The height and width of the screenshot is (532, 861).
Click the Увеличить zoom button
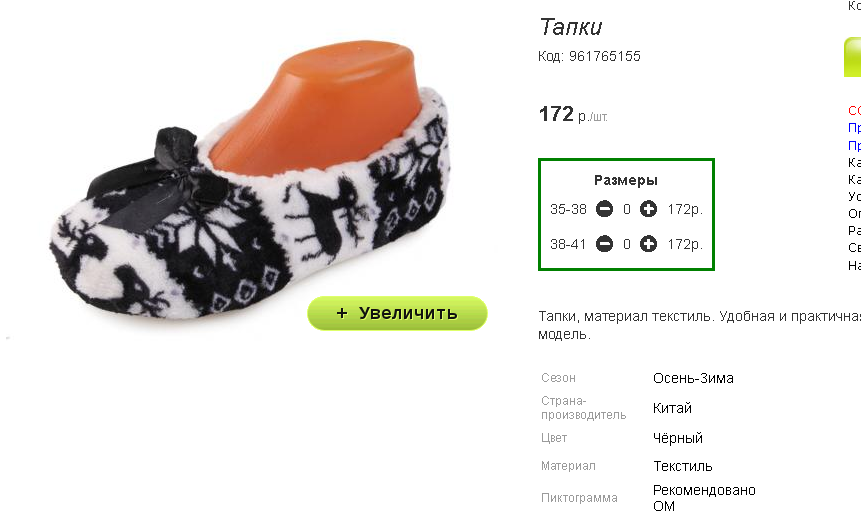click(x=397, y=313)
